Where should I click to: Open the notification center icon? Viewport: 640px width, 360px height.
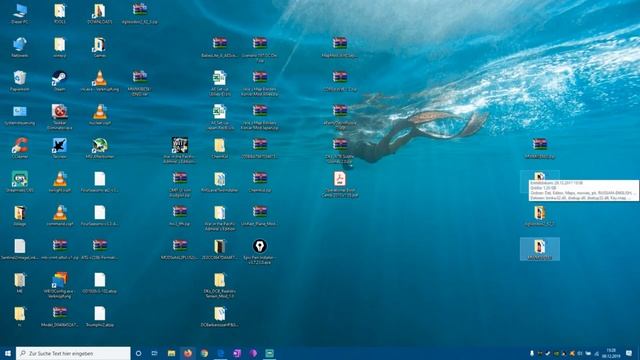tap(629, 353)
